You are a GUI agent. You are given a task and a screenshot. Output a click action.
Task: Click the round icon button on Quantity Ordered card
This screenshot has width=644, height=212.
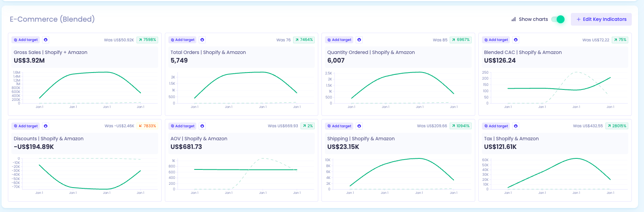[359, 40]
